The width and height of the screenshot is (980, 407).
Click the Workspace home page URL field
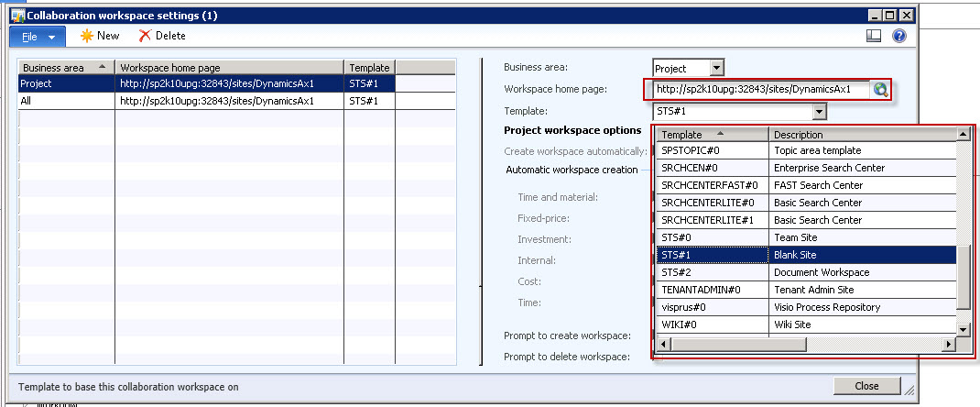(758, 89)
